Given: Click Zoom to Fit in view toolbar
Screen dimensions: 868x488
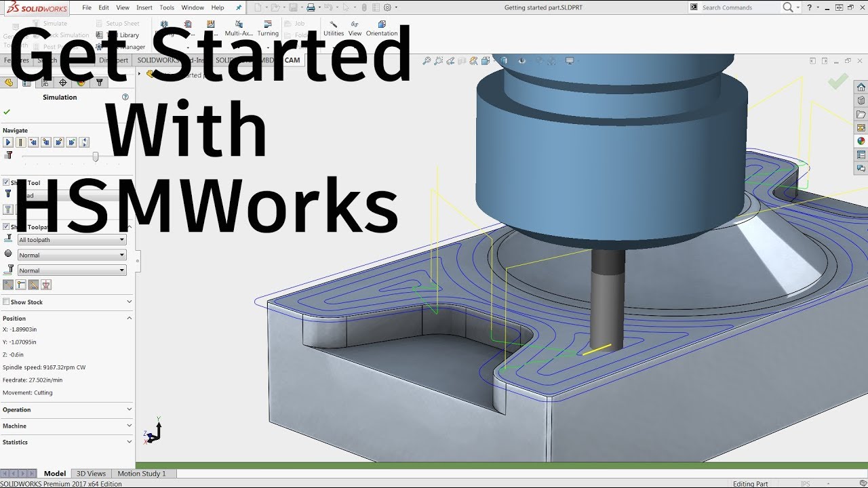Looking at the screenshot, I should (427, 60).
